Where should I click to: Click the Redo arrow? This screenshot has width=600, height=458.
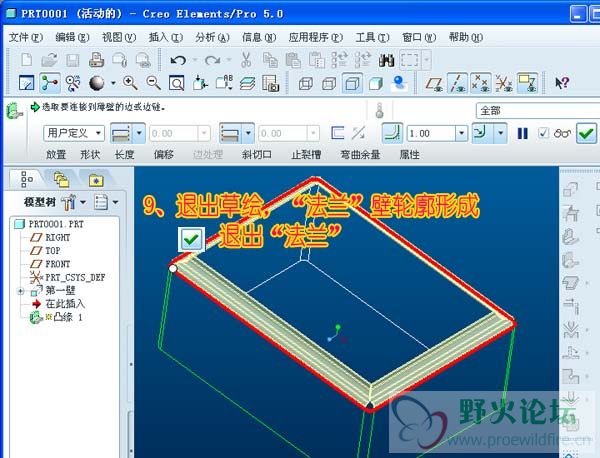[x=212, y=60]
